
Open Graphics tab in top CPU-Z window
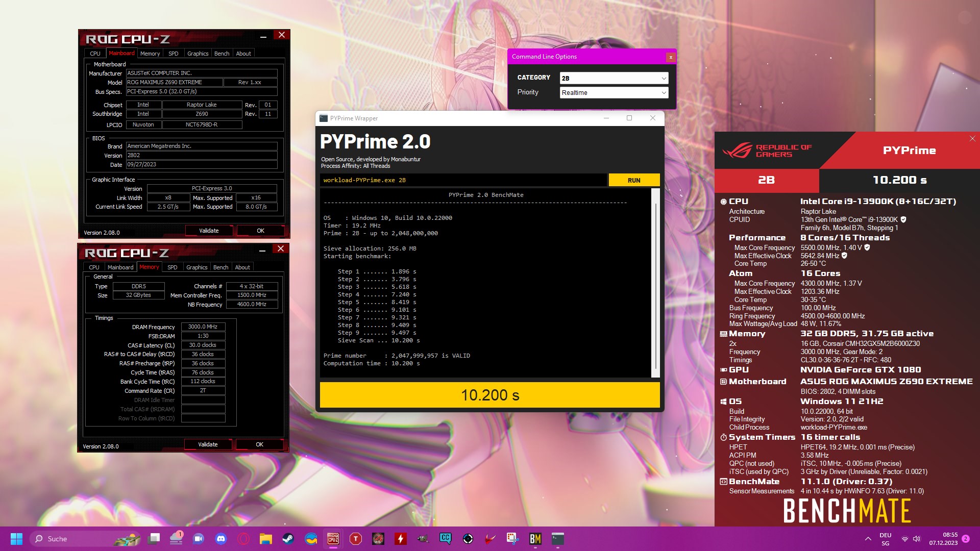point(198,54)
